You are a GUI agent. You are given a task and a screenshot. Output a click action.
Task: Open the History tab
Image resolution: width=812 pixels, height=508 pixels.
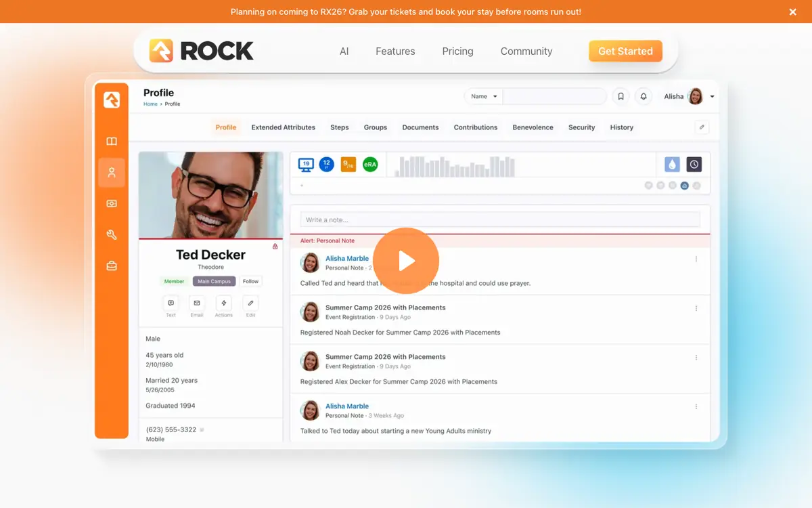coord(622,127)
